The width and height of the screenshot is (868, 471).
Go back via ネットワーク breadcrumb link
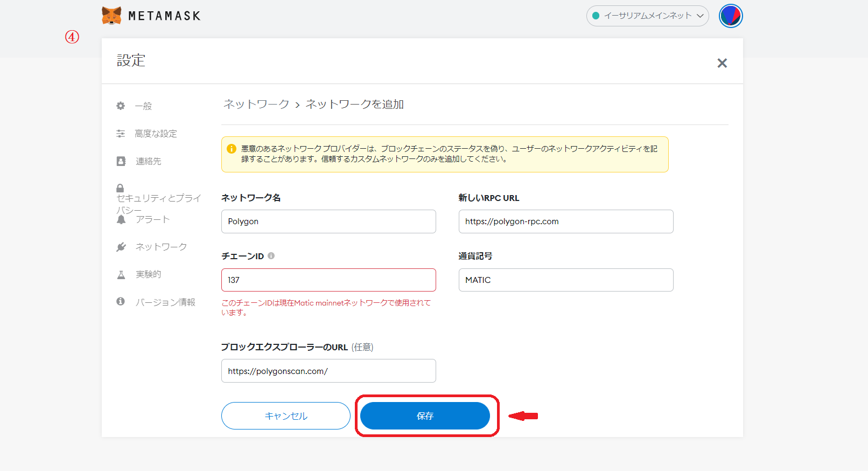tap(256, 104)
